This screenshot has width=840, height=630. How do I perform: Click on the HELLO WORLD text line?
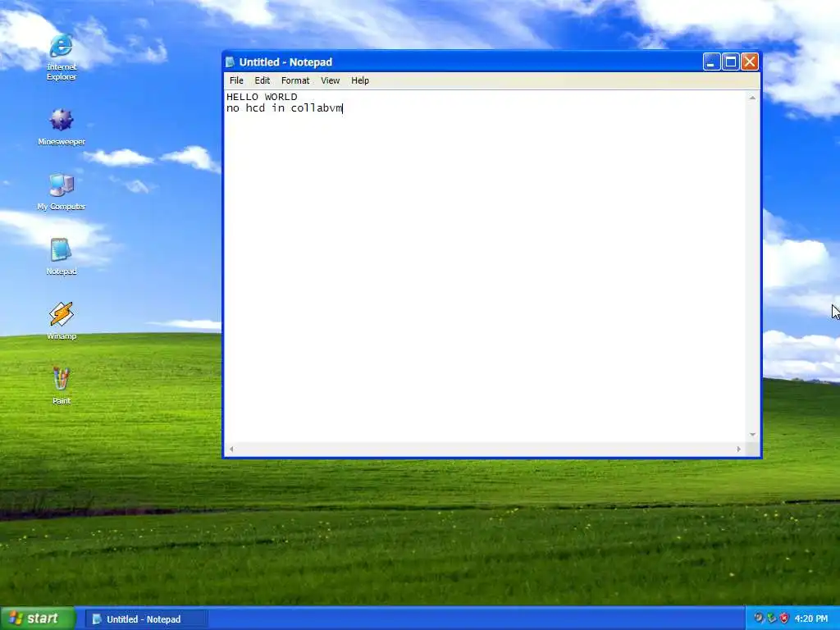pyautogui.click(x=262, y=97)
